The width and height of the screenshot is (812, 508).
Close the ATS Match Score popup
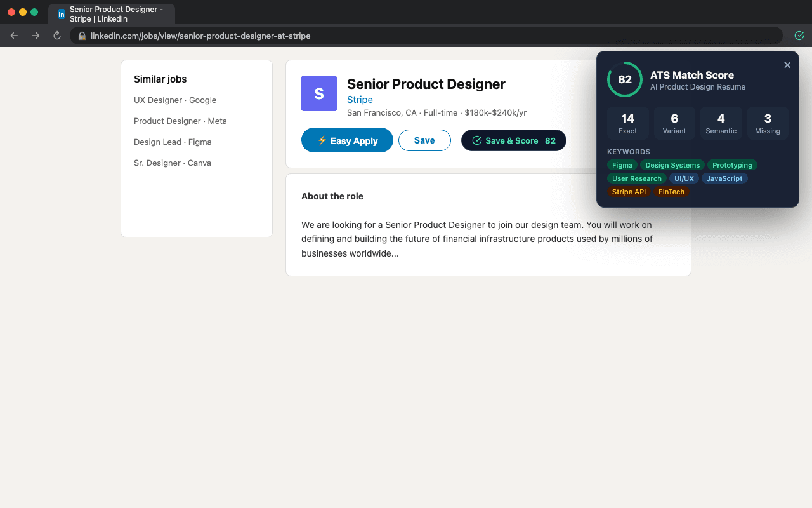[787, 65]
